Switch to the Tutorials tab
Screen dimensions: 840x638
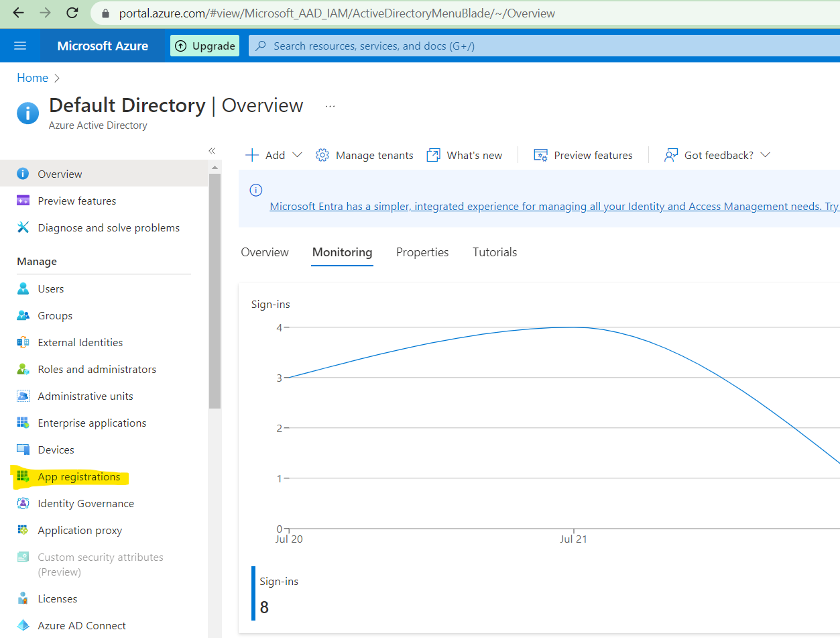[x=495, y=252]
